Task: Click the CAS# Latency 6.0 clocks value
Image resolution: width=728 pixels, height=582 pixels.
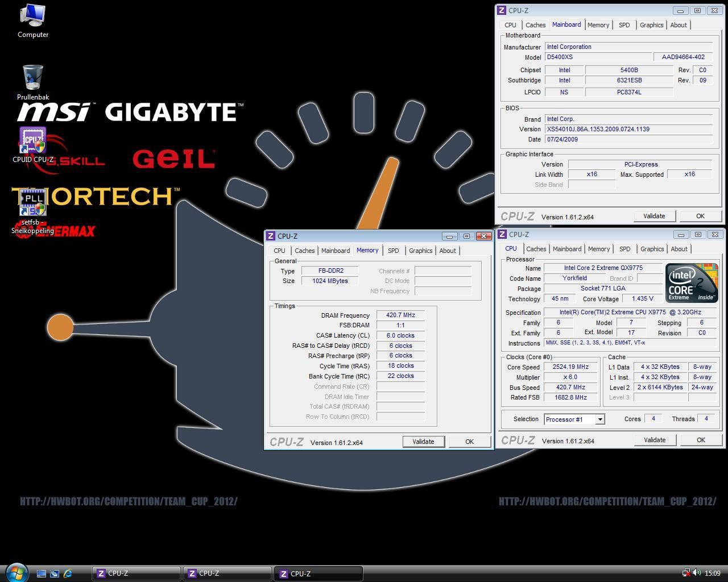Action: [x=400, y=335]
